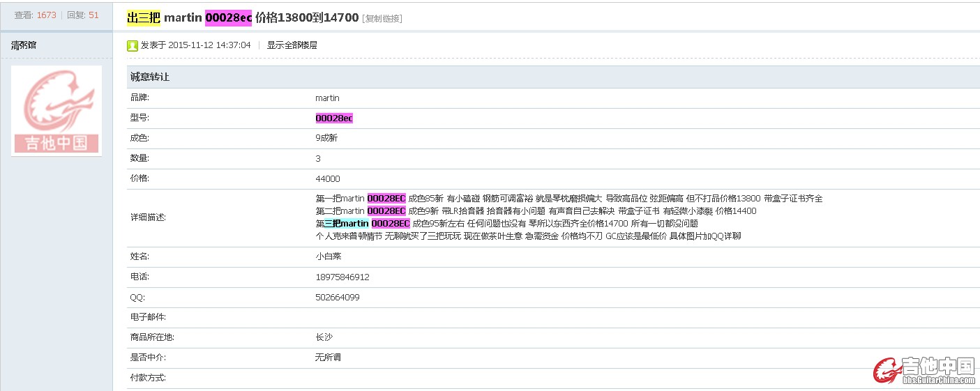Select the description line starting 第三把martin

(506, 224)
